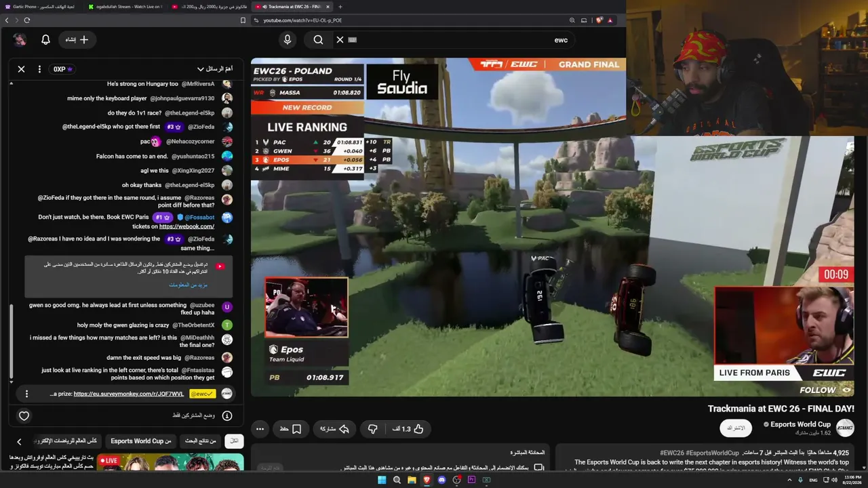Clear the search query with the X
The width and height of the screenshot is (868, 488).
point(340,40)
